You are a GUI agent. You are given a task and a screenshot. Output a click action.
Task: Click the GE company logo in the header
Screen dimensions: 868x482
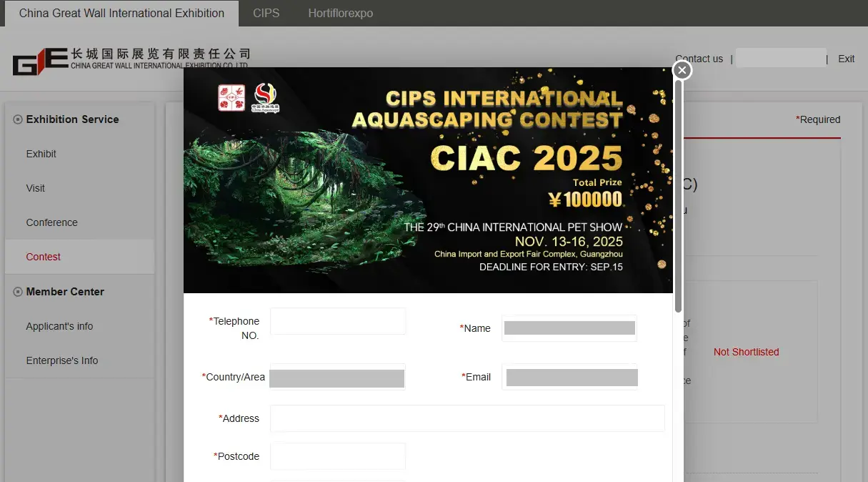tap(39, 62)
